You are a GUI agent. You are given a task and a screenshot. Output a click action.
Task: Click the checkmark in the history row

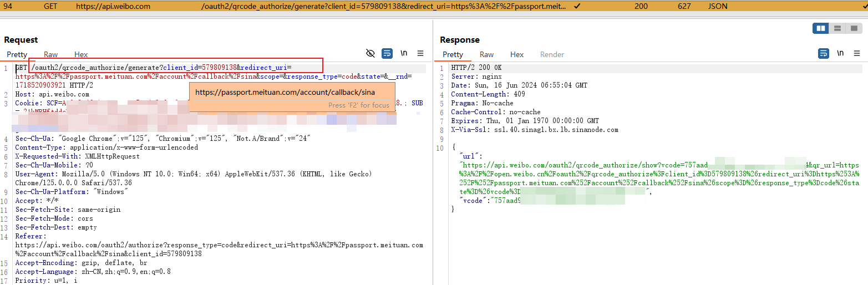coord(578,7)
